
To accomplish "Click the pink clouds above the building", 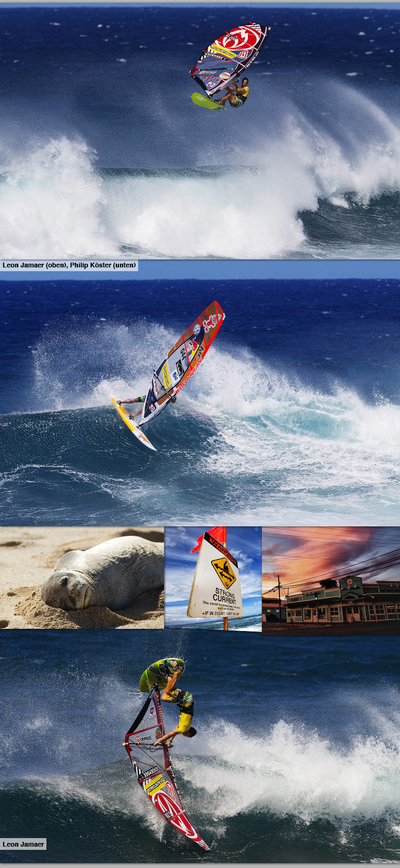I will point(320,550).
